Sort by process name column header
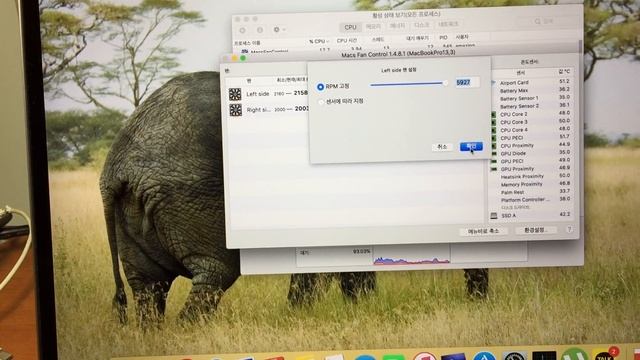Viewport: 640px width, 360px height. 247,43
